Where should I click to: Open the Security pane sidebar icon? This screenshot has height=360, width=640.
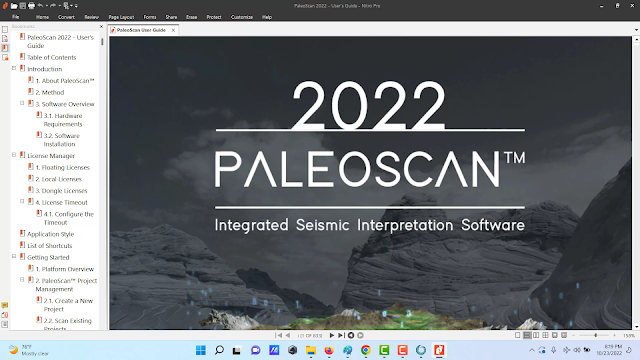pyautogui.click(x=5, y=58)
